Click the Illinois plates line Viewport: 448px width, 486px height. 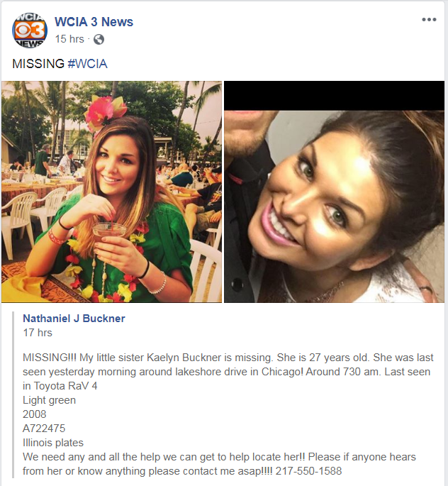[x=53, y=443]
